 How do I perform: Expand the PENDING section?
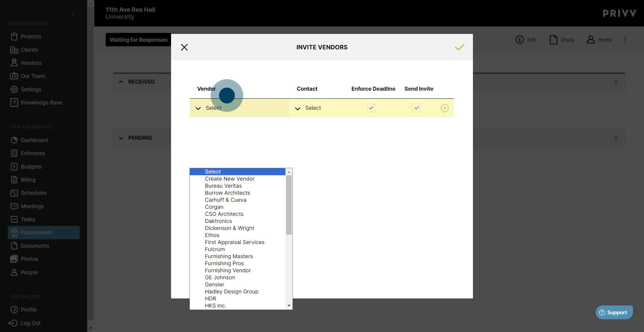(121, 138)
